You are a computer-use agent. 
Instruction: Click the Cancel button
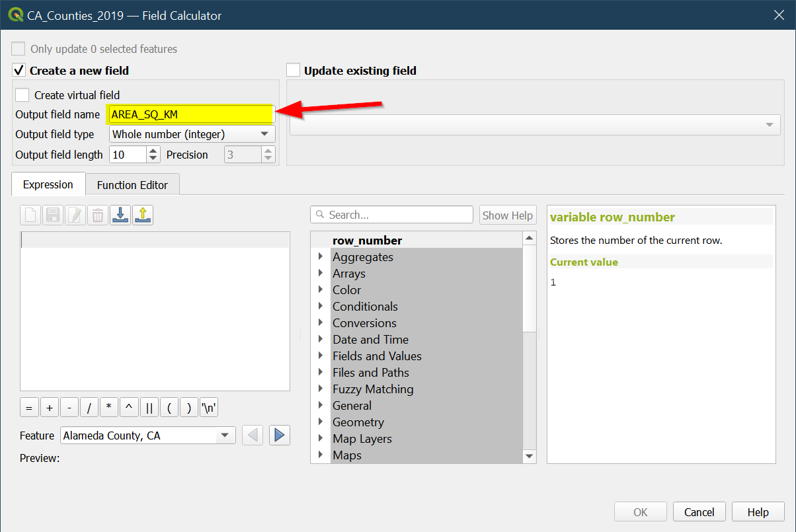coord(699,512)
